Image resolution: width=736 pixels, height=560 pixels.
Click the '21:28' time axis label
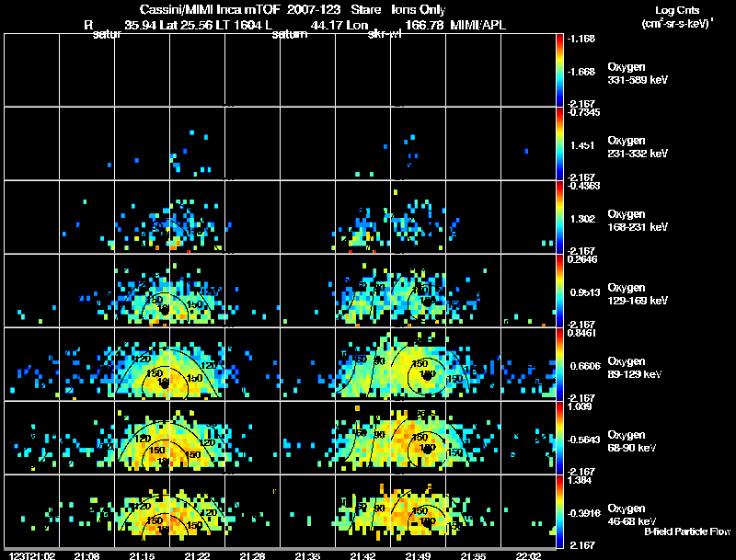(252, 556)
